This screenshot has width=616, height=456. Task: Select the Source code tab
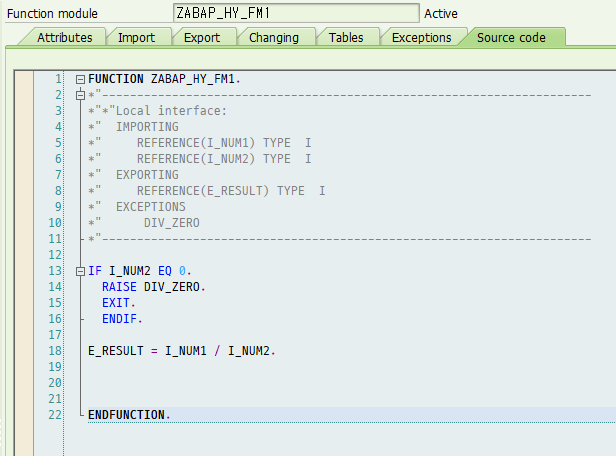(x=511, y=38)
